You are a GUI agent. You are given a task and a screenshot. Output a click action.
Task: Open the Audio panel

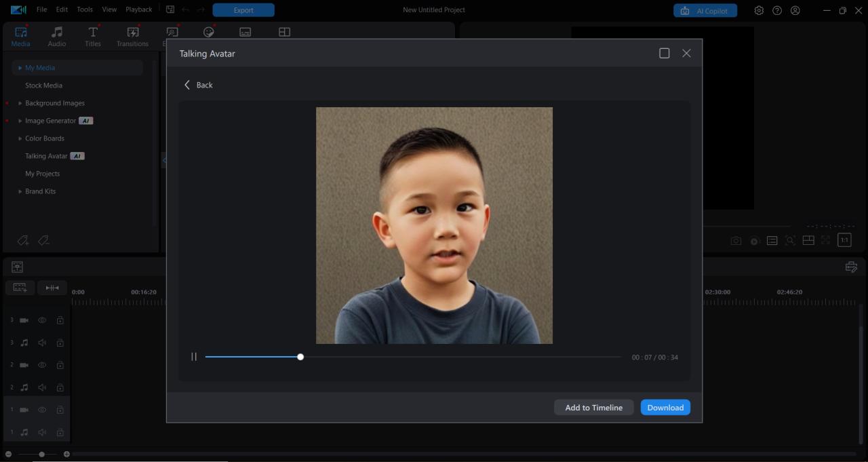point(56,36)
